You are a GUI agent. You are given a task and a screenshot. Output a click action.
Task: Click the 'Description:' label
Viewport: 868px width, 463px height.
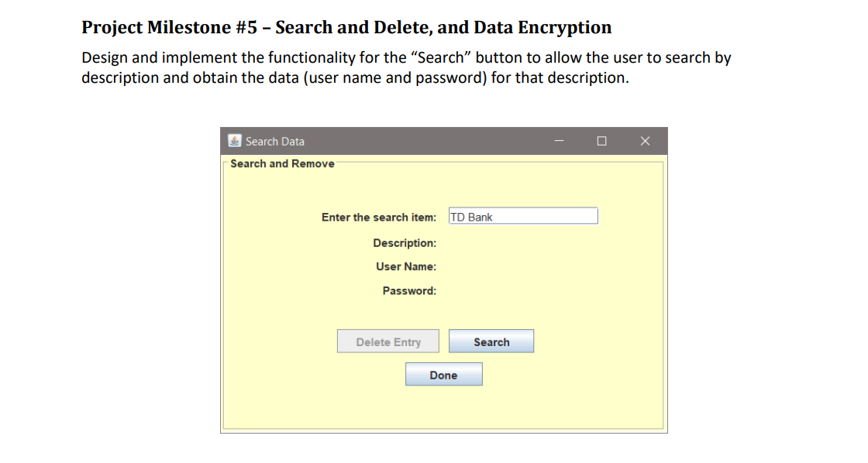pyautogui.click(x=404, y=243)
